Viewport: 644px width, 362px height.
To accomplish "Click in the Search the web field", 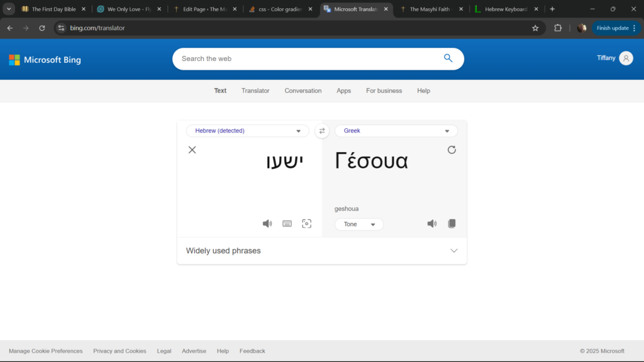I will [x=308, y=58].
